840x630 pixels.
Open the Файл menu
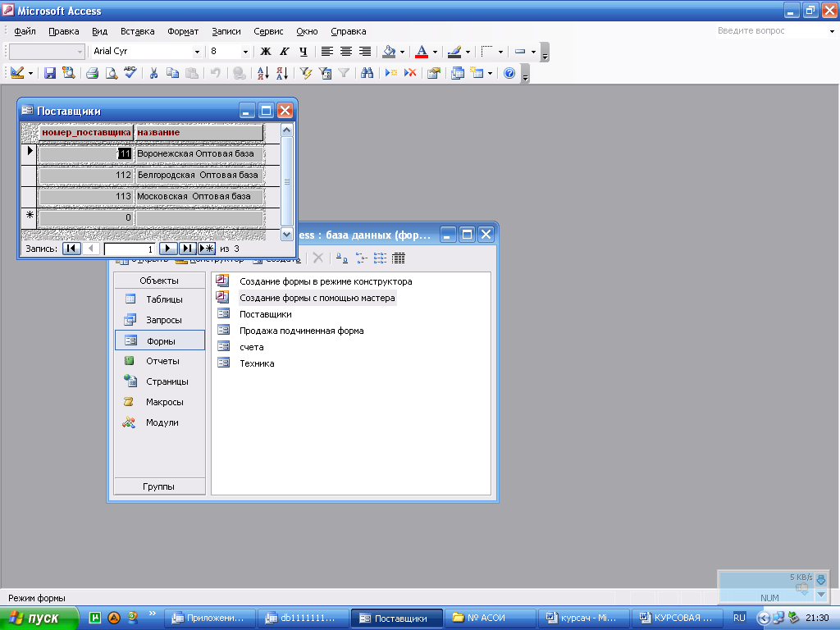click(x=25, y=32)
